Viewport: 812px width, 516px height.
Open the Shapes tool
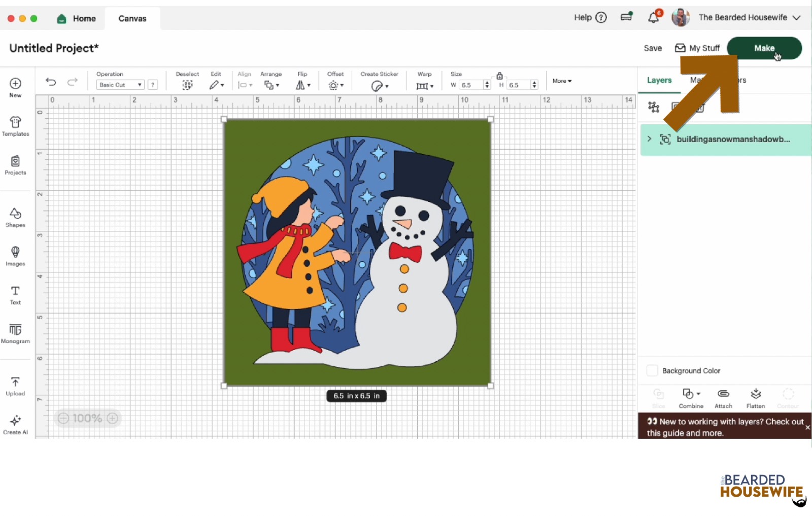15,217
